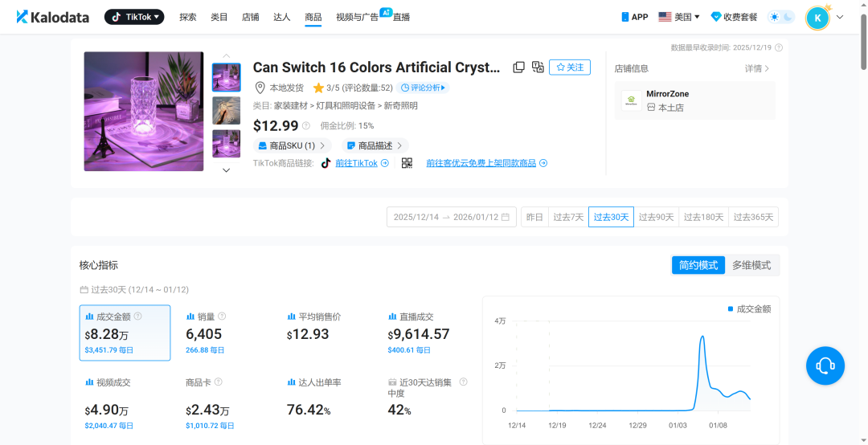Open the customer support chat button
Image resolution: width=868 pixels, height=445 pixels.
(825, 365)
